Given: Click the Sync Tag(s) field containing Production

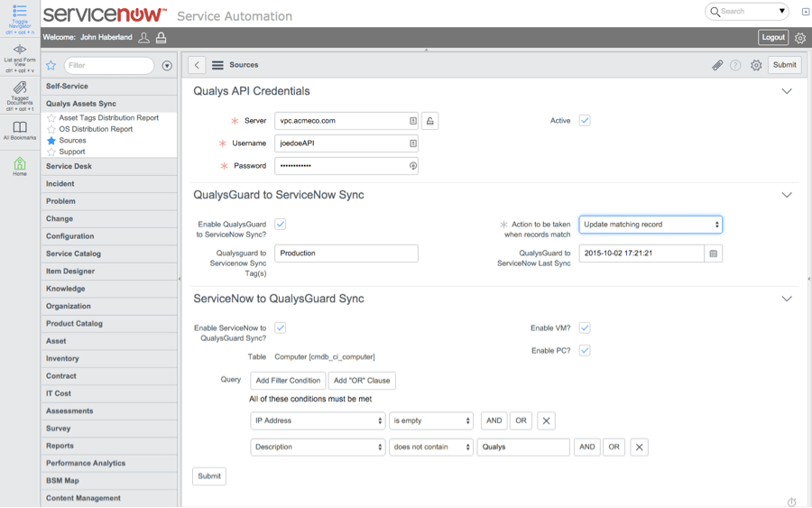Looking at the screenshot, I should (346, 254).
